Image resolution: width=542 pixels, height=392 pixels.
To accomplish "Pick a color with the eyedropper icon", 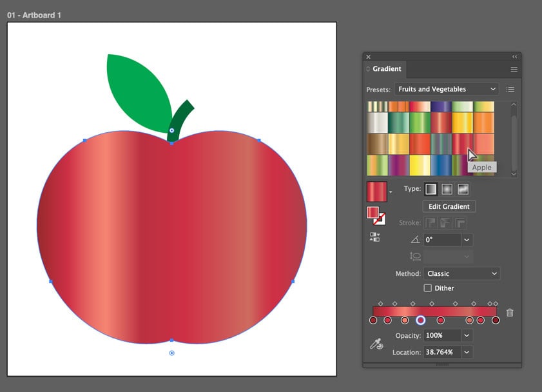I will coord(376,344).
